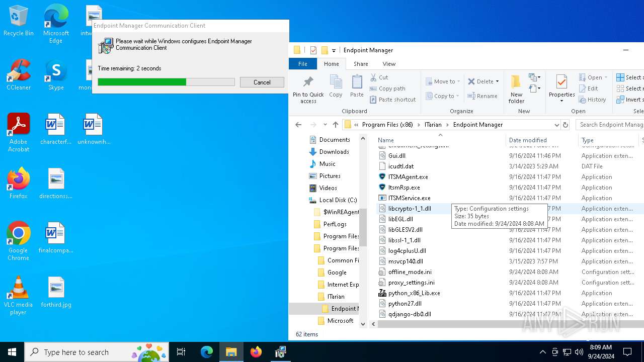Click ITarian in address breadcrumb
The width and height of the screenshot is (644, 362).
pyautogui.click(x=434, y=125)
